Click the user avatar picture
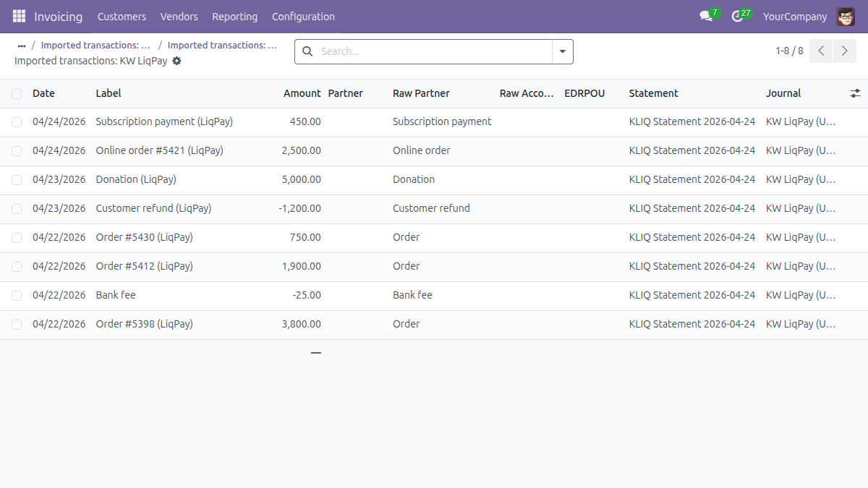Viewport: 868px width, 488px height. point(846,16)
